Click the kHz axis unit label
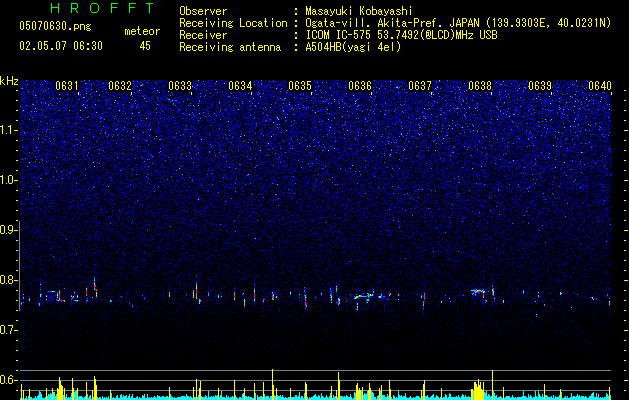The image size is (629, 400). click(x=9, y=81)
